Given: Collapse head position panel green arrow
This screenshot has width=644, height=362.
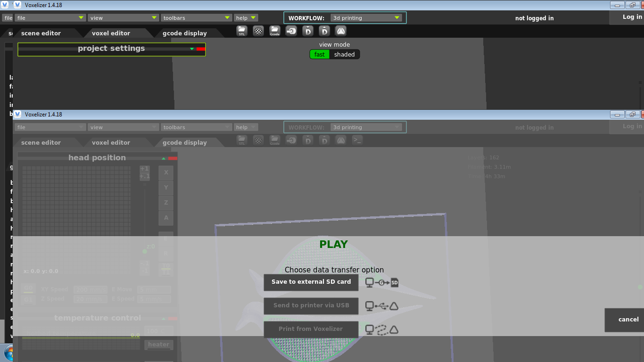Looking at the screenshot, I should click(164, 158).
